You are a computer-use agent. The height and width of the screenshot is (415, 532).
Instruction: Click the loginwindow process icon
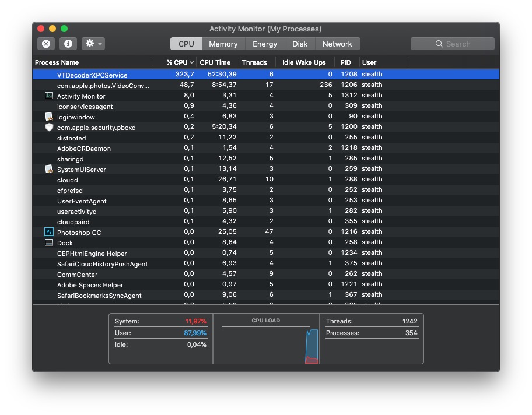click(49, 117)
